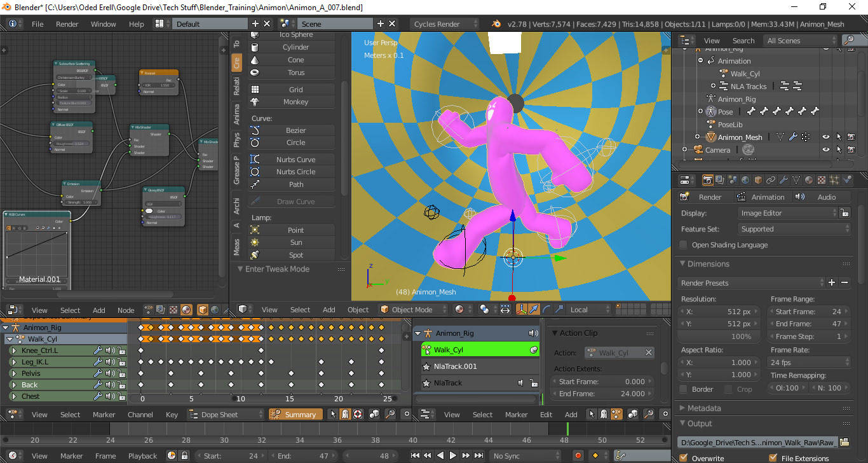
Task: Toggle Animon_Mesh eye visibility in outliner
Action: 825,137
